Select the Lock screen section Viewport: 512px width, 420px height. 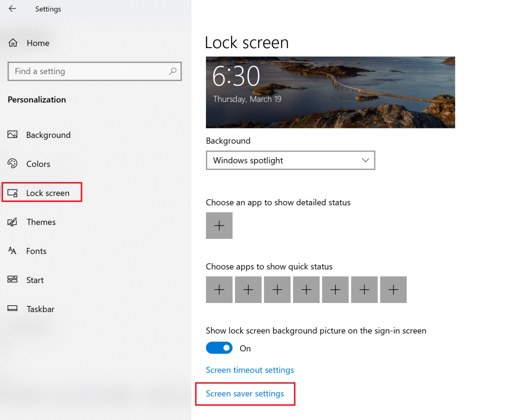pos(47,193)
